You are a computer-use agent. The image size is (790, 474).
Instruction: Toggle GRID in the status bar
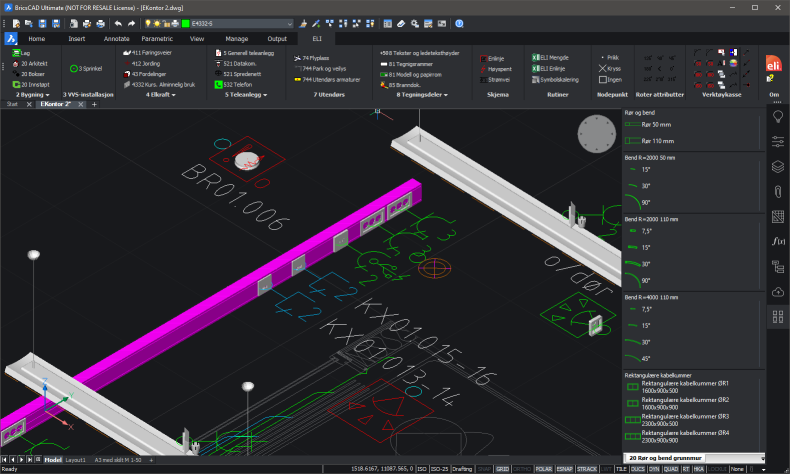coord(502,468)
